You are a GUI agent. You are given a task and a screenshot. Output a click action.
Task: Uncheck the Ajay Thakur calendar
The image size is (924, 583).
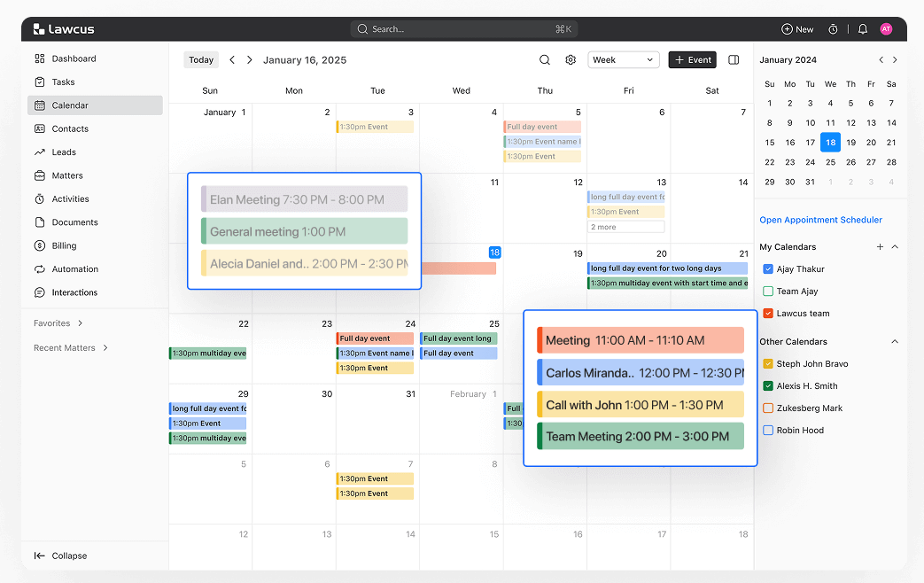click(x=768, y=269)
